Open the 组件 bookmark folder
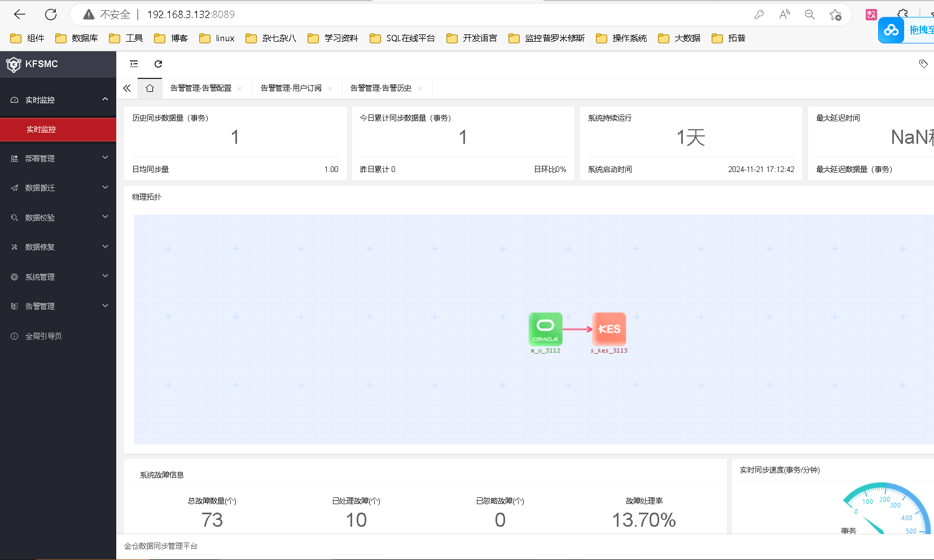 point(27,38)
